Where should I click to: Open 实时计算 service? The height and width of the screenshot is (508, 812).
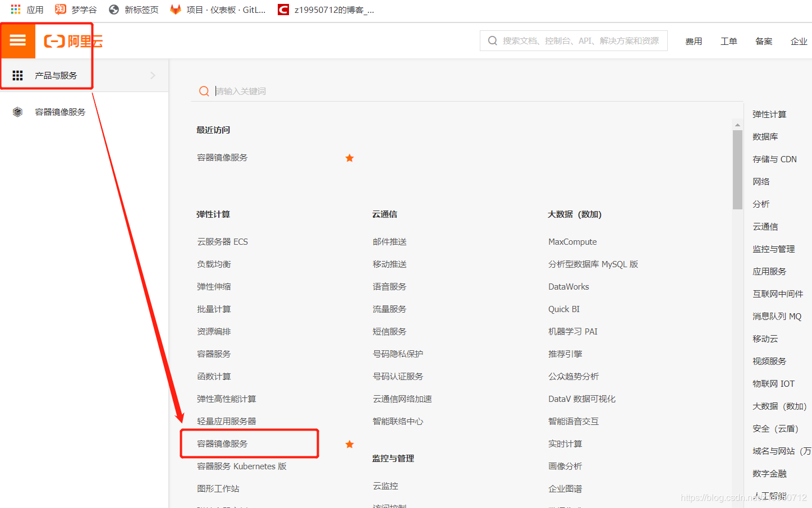click(565, 444)
